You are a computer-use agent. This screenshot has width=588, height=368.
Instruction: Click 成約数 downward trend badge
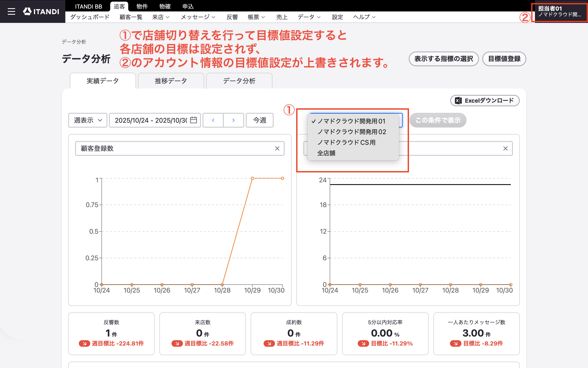(269, 343)
